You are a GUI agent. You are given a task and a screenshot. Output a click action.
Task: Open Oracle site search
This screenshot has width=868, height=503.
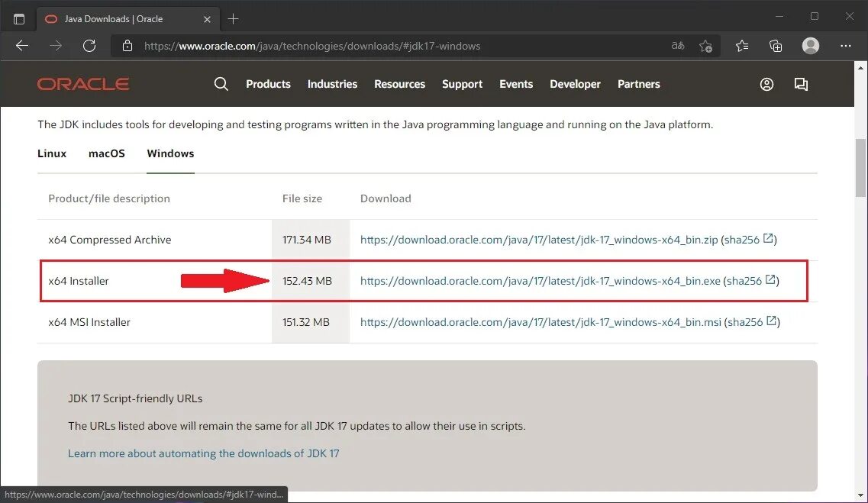click(221, 84)
